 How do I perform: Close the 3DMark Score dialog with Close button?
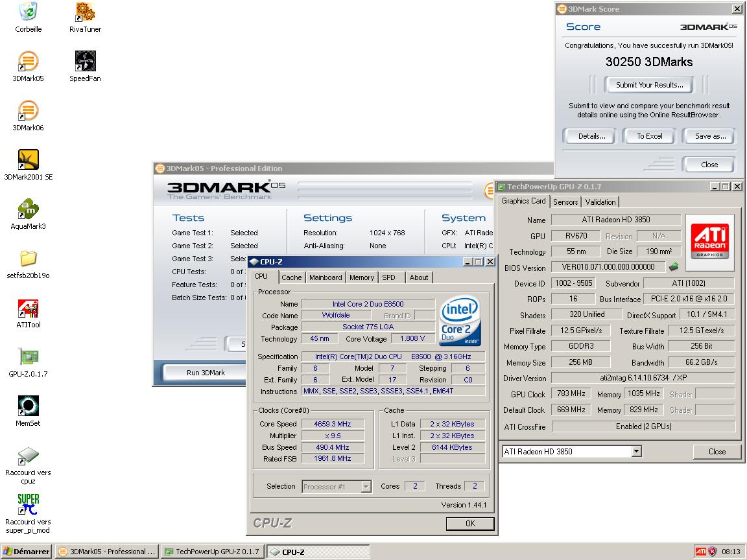pos(709,164)
